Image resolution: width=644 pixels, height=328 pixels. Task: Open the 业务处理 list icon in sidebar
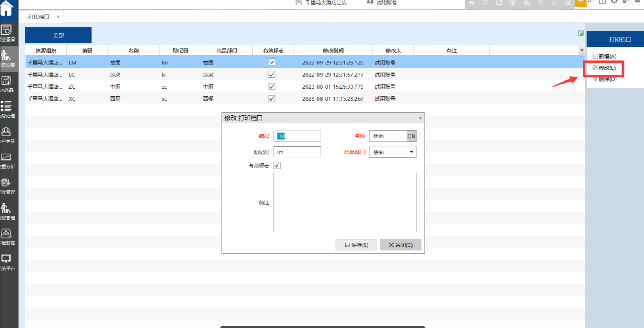[7, 106]
